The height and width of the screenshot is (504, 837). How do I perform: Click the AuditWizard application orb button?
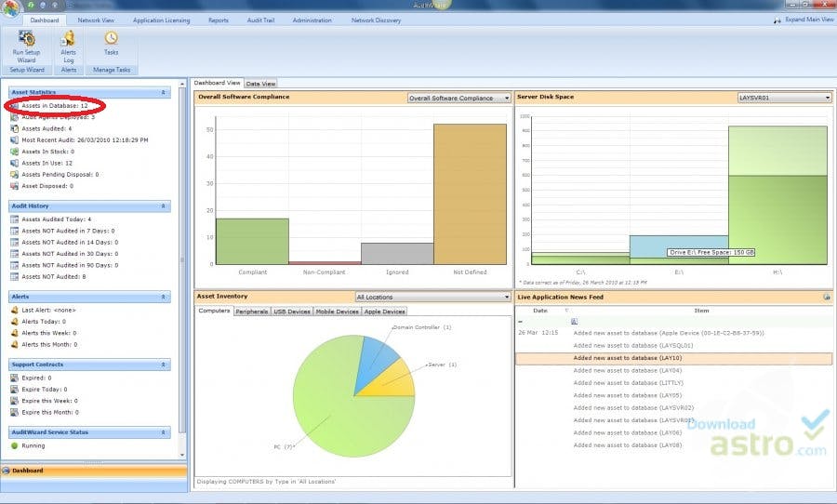[10, 8]
